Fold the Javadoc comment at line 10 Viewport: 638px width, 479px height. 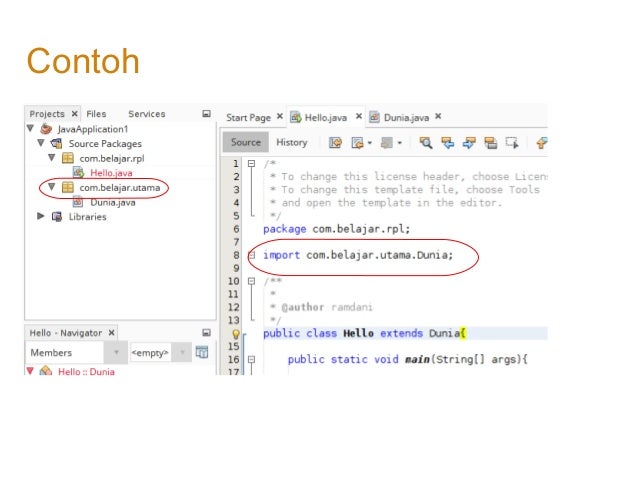(251, 281)
